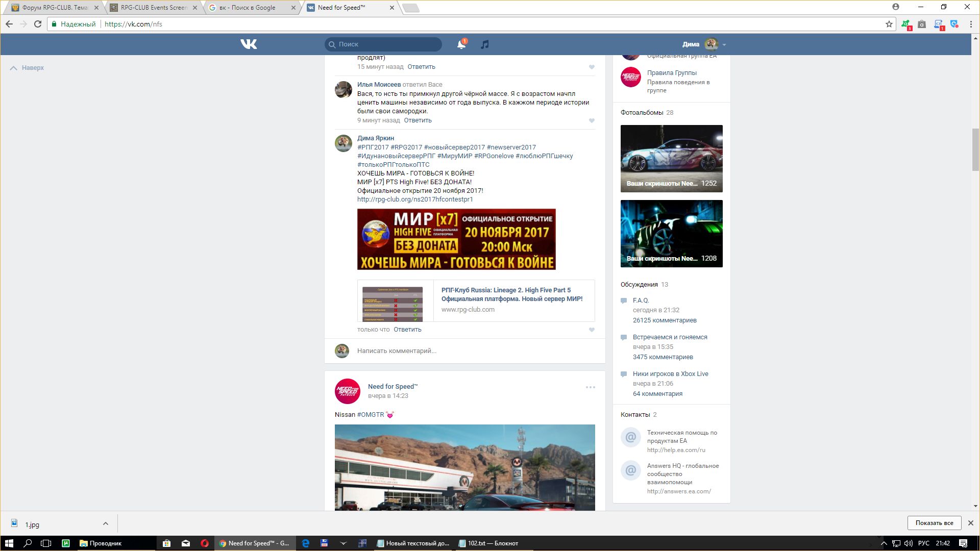Like Дима Яркин's comment with heart

[592, 330]
